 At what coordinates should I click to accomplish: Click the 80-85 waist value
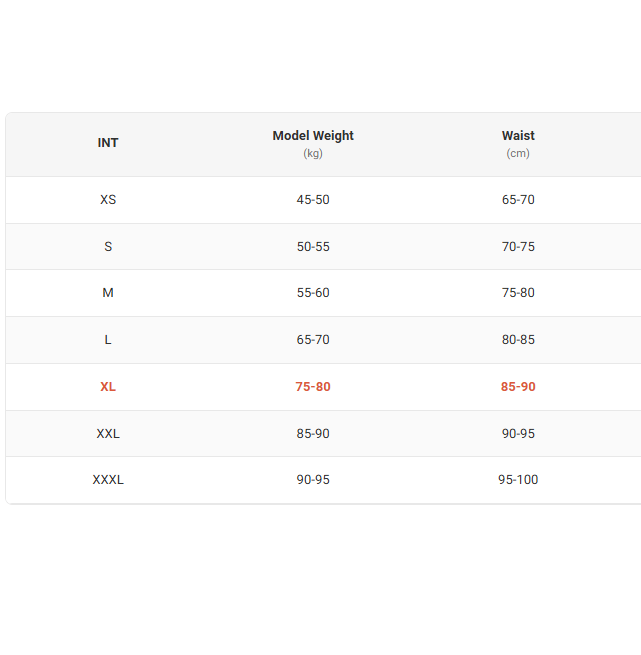[518, 340]
